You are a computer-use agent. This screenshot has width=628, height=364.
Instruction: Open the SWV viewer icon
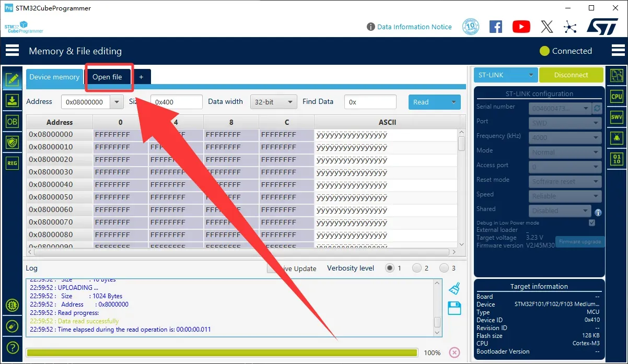pos(617,117)
